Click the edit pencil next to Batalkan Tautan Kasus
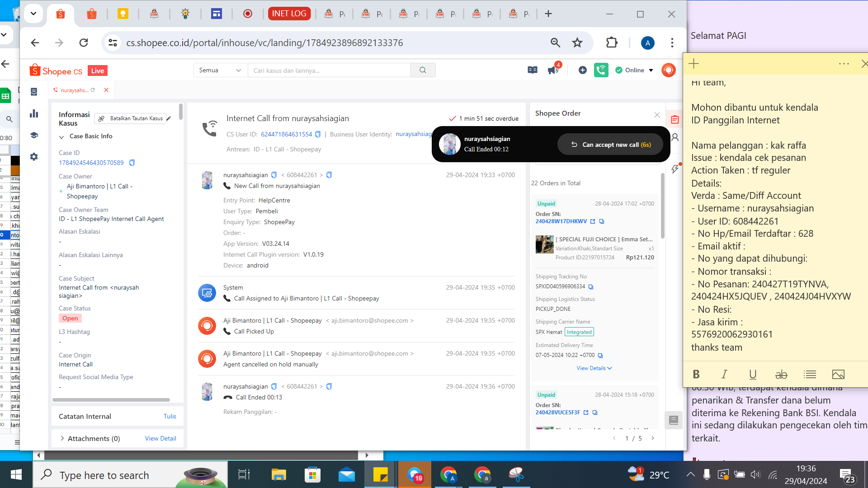 pos(169,118)
